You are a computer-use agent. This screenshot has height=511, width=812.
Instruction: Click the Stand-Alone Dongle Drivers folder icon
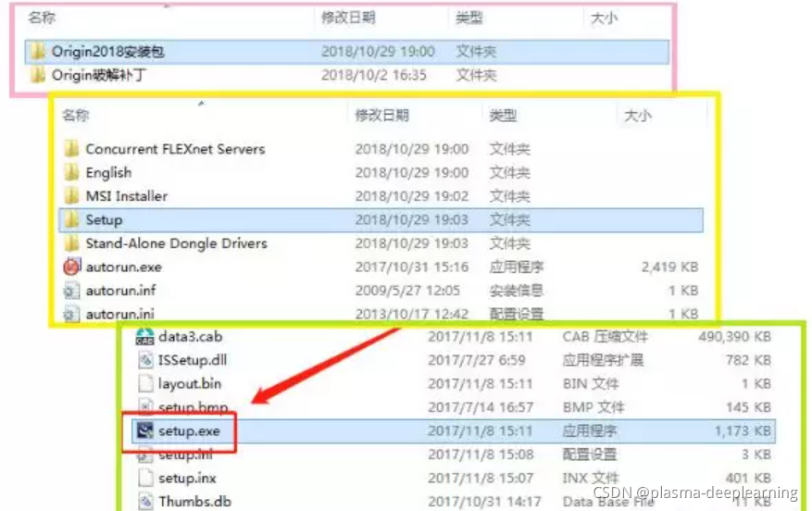pyautogui.click(x=71, y=243)
